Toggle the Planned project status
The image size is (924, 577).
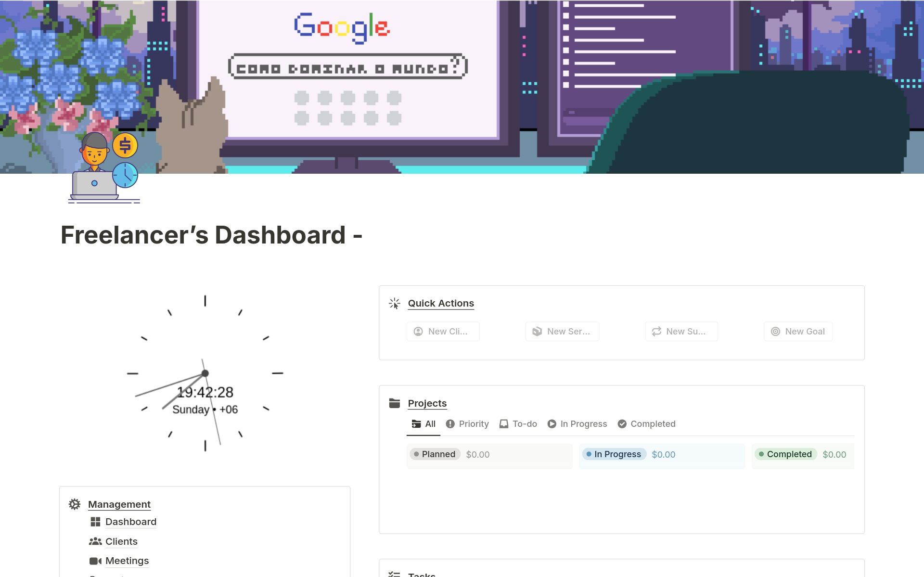[x=433, y=454]
